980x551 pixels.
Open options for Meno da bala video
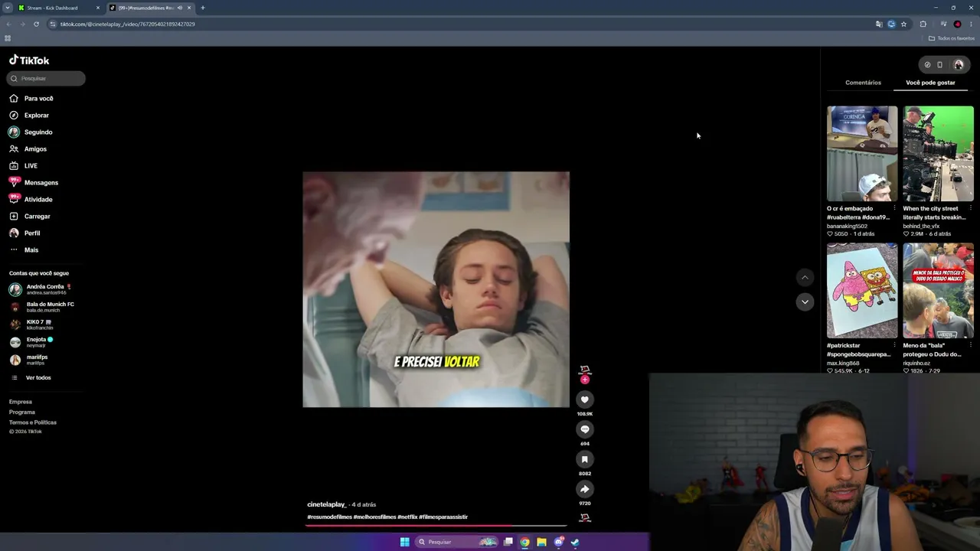coord(971,345)
